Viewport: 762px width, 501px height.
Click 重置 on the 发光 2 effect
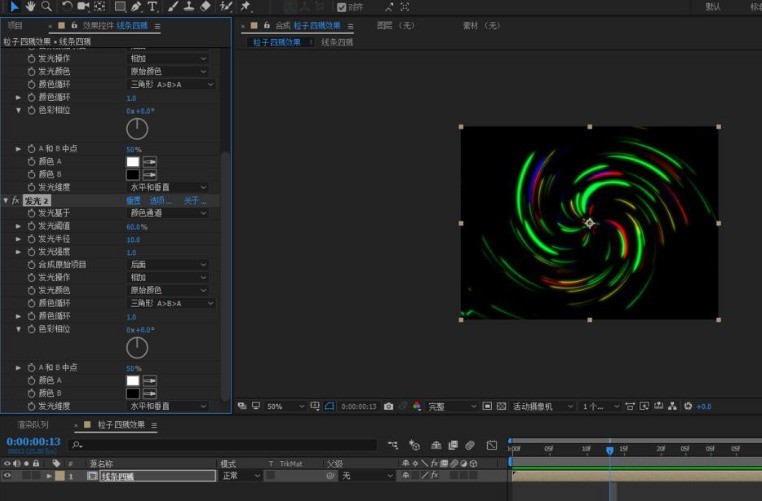tap(134, 200)
